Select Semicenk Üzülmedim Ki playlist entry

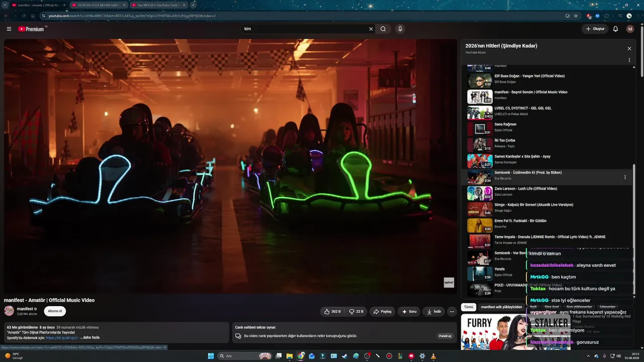pos(546,177)
